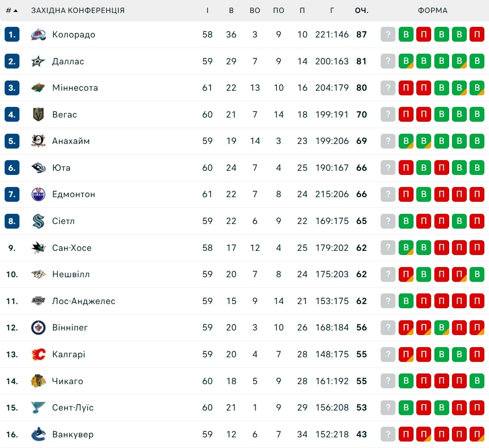The width and height of the screenshot is (489, 448).
Task: Sort table by the # rank column
Action: click(x=12, y=10)
